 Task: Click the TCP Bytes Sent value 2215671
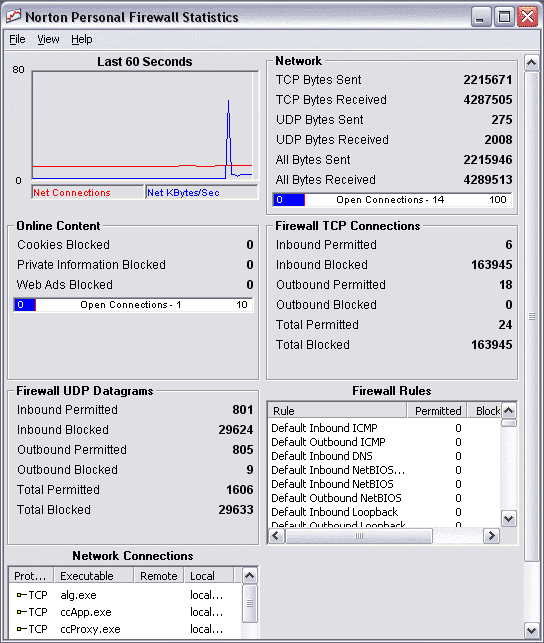pyautogui.click(x=488, y=80)
